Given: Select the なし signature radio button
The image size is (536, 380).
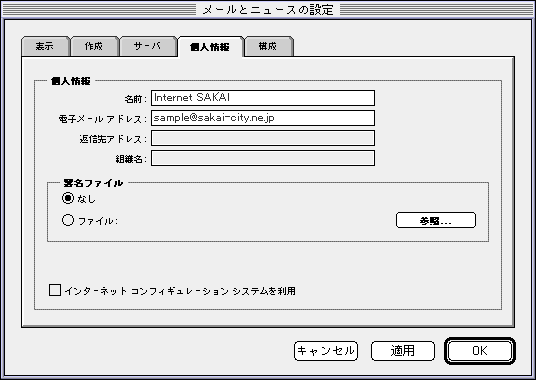Looking at the screenshot, I should coord(68,198).
